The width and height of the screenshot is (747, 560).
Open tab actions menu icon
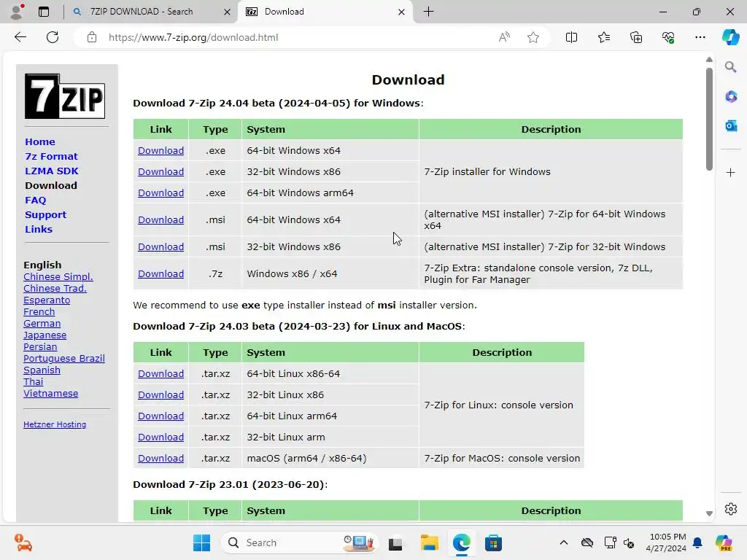[x=43, y=12]
